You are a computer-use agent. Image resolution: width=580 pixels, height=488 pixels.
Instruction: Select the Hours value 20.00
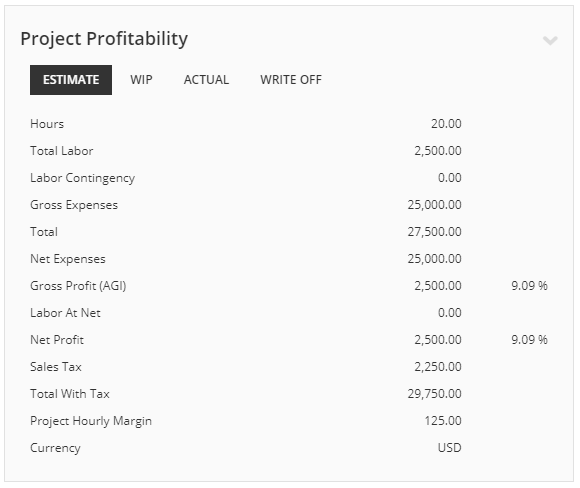(x=446, y=124)
